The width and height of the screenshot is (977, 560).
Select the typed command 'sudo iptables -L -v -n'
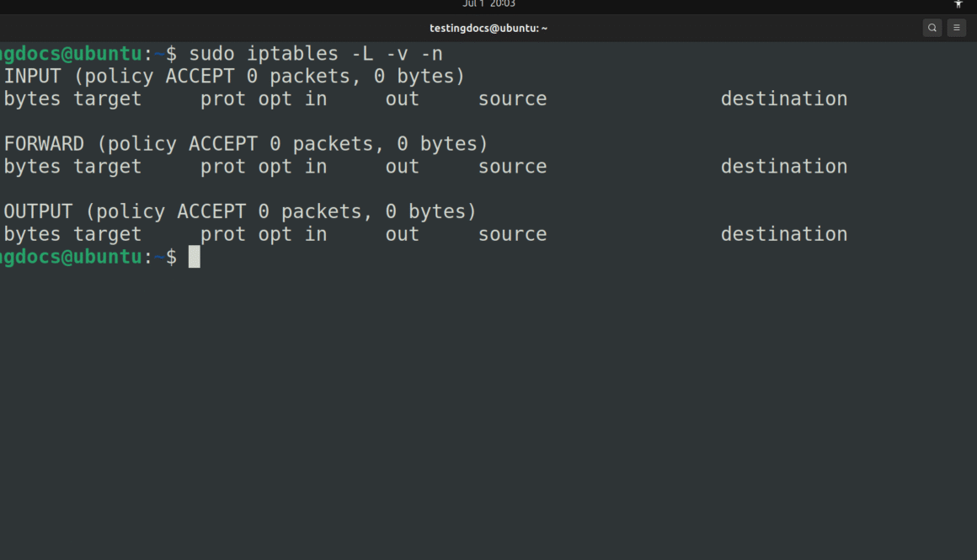(x=316, y=54)
